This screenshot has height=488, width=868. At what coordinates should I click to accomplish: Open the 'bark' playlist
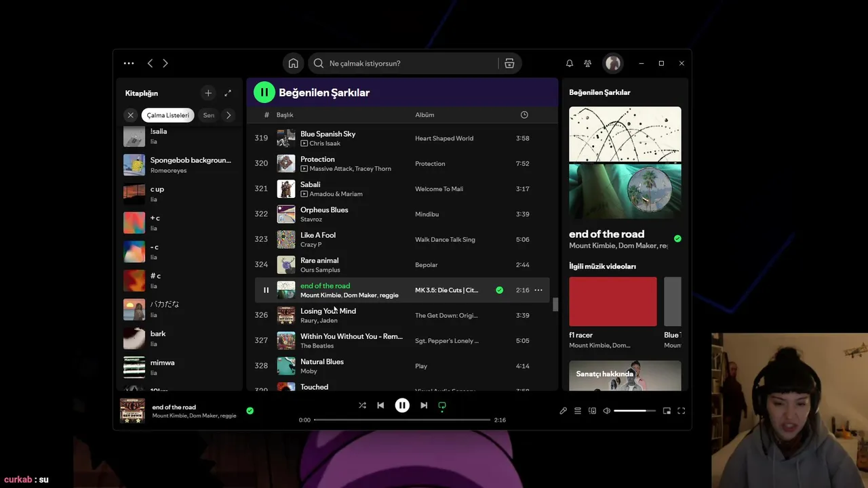pyautogui.click(x=179, y=338)
